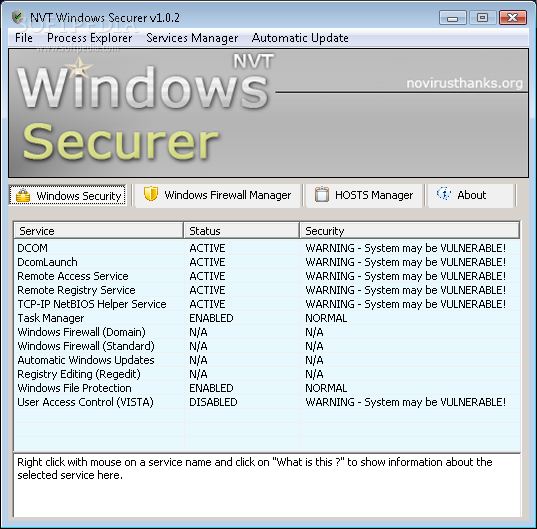Open the Automatic Update menu
The image size is (537, 529).
point(300,38)
